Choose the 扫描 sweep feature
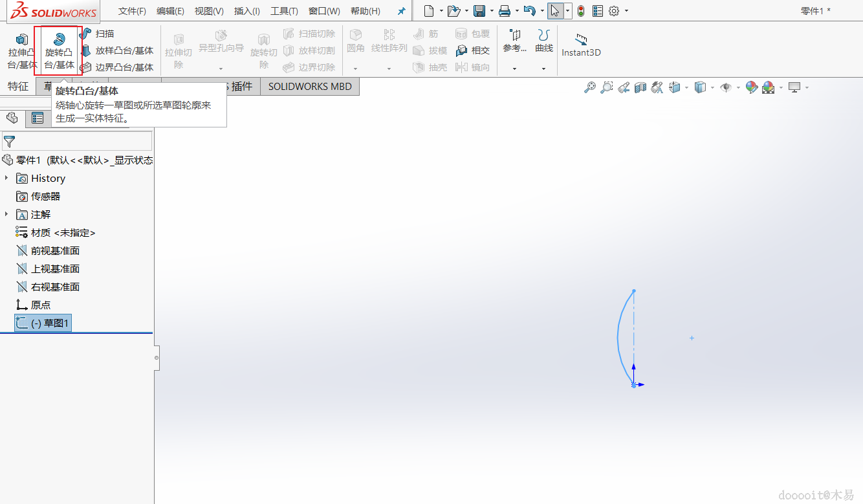Screen dimensions: 863x504 tap(97, 34)
